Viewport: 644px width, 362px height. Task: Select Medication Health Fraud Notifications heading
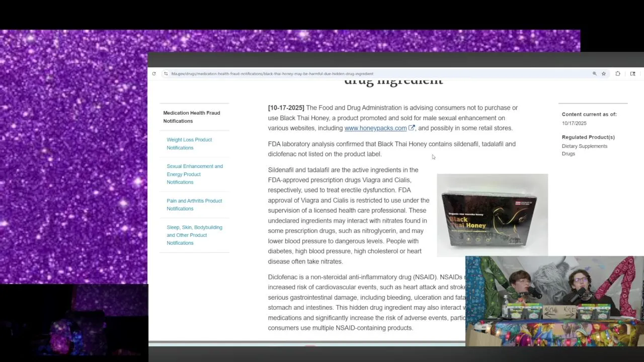(x=192, y=117)
